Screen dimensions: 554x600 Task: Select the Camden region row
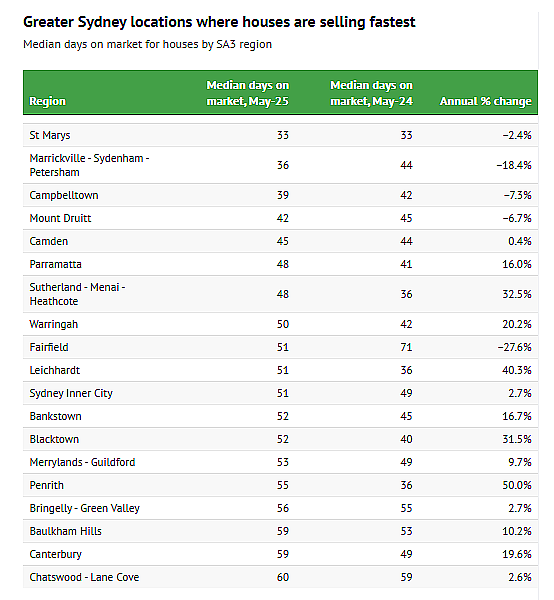click(x=280, y=241)
